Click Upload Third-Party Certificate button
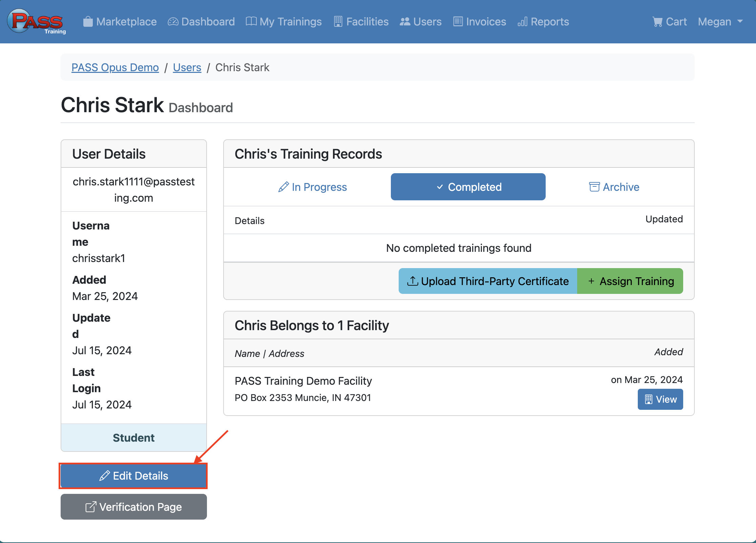 coord(488,281)
